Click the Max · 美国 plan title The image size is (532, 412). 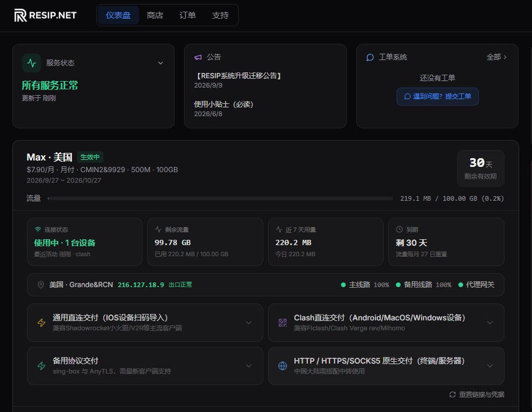[x=50, y=158]
